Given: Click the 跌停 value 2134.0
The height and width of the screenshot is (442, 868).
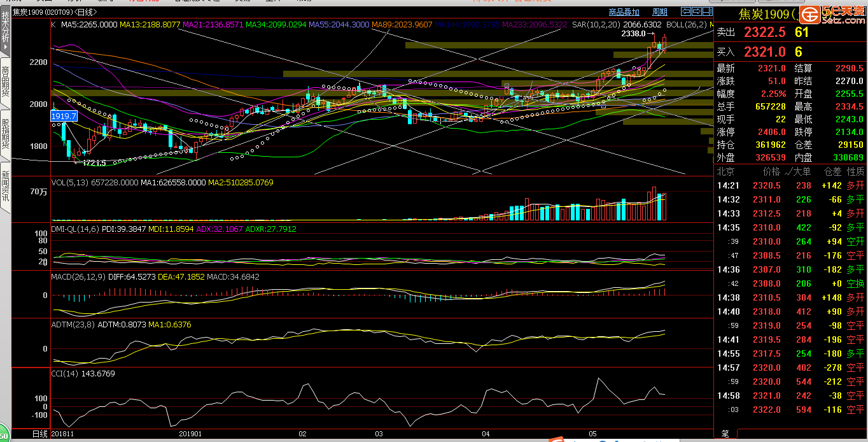Looking at the screenshot, I should [850, 132].
